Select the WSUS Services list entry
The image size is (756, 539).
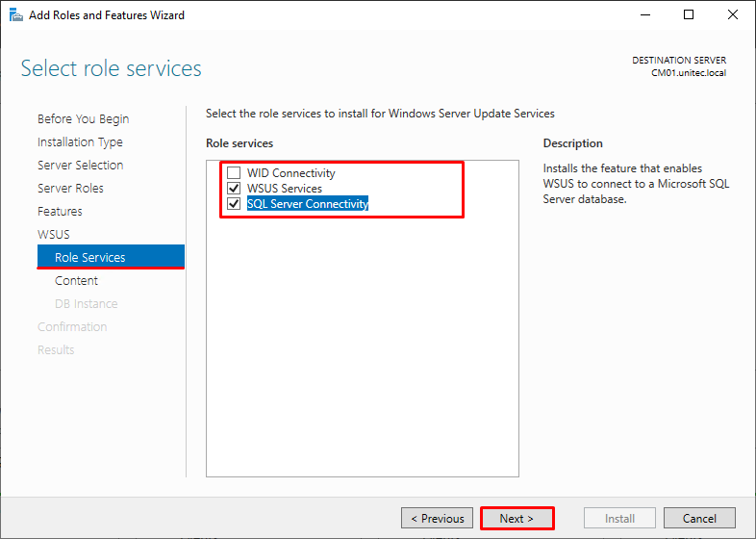(x=285, y=189)
